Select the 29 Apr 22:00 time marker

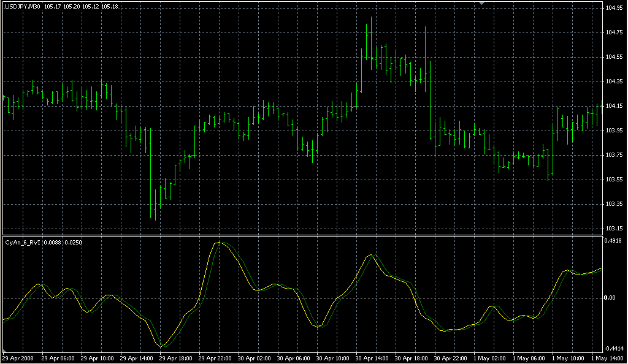(x=215, y=357)
